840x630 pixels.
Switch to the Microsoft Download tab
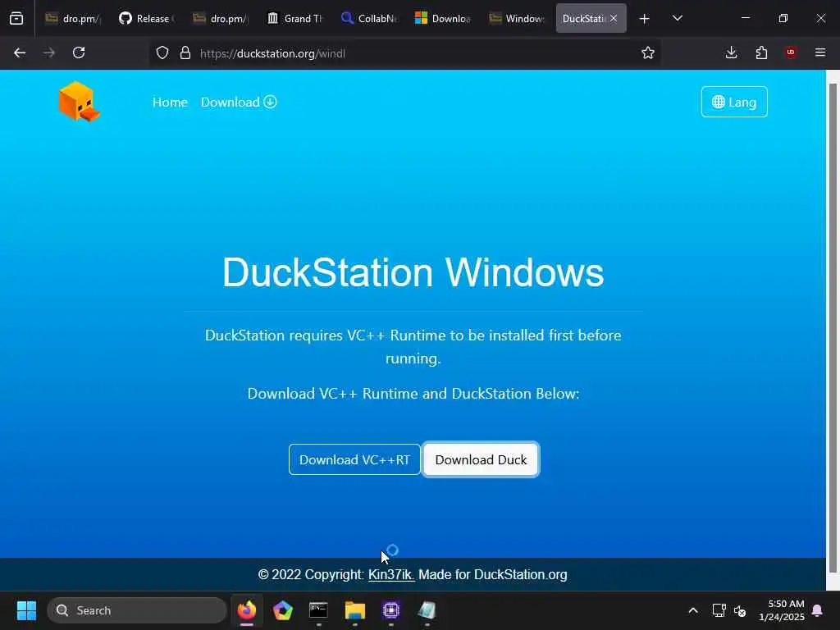(x=443, y=18)
